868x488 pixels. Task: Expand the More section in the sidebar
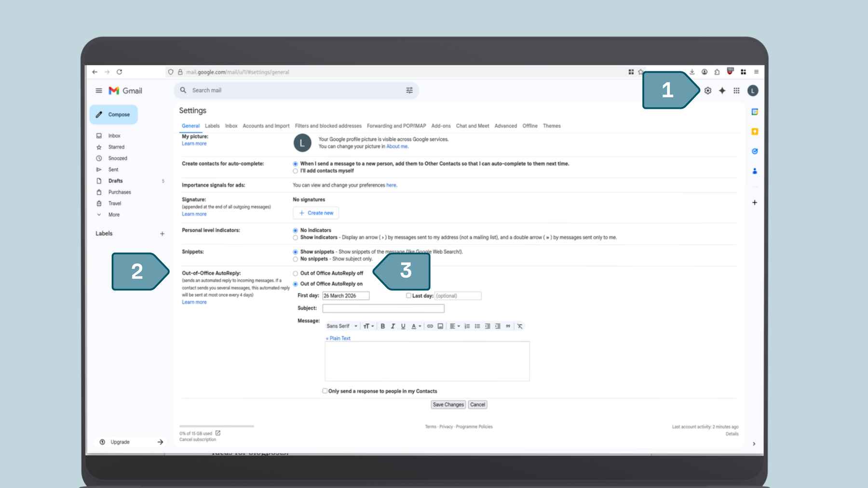113,214
